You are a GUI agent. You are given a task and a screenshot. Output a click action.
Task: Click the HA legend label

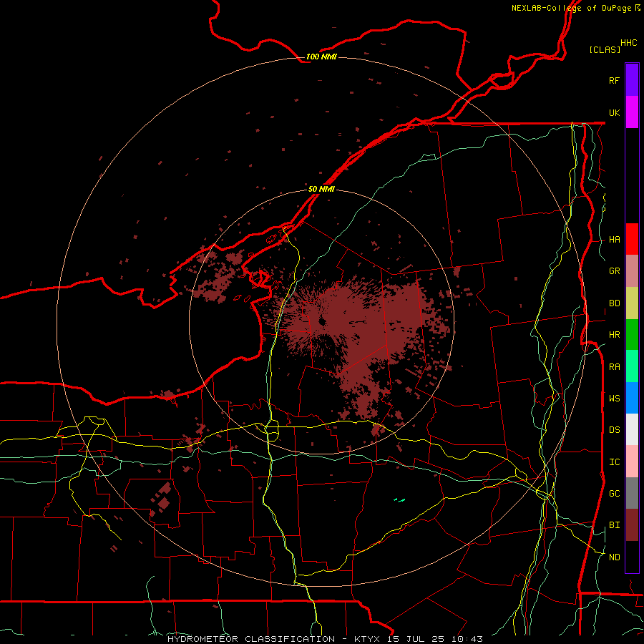[x=614, y=240]
